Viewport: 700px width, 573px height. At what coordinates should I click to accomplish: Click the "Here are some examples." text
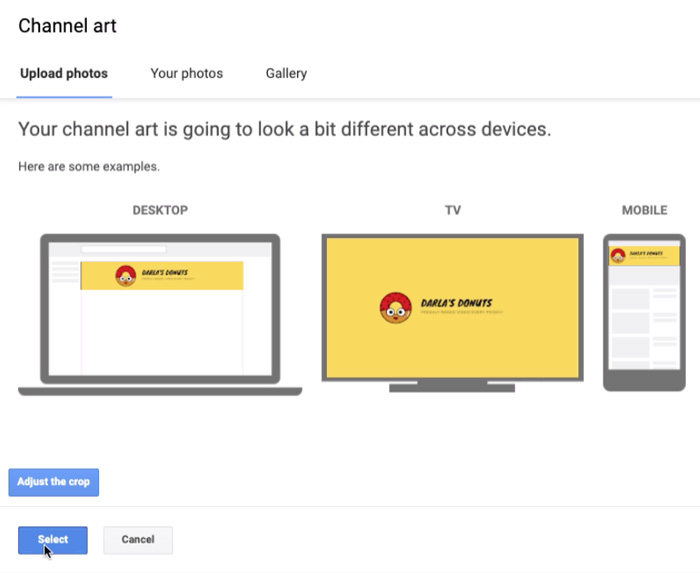tap(89, 166)
